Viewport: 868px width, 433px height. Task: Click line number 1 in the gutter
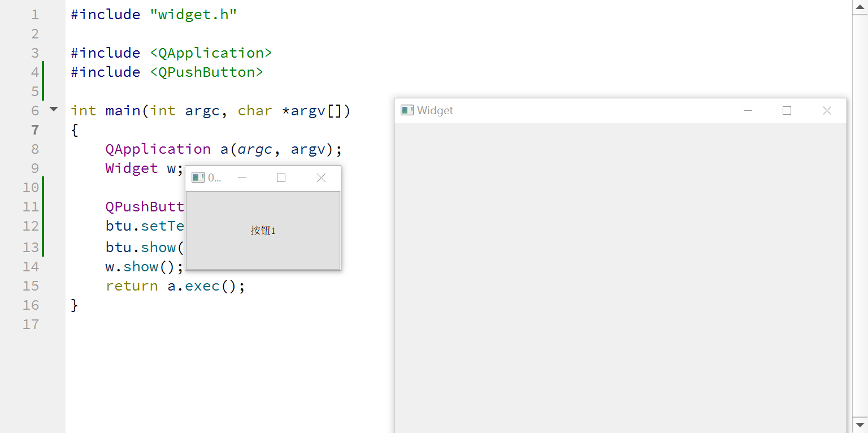pos(35,14)
